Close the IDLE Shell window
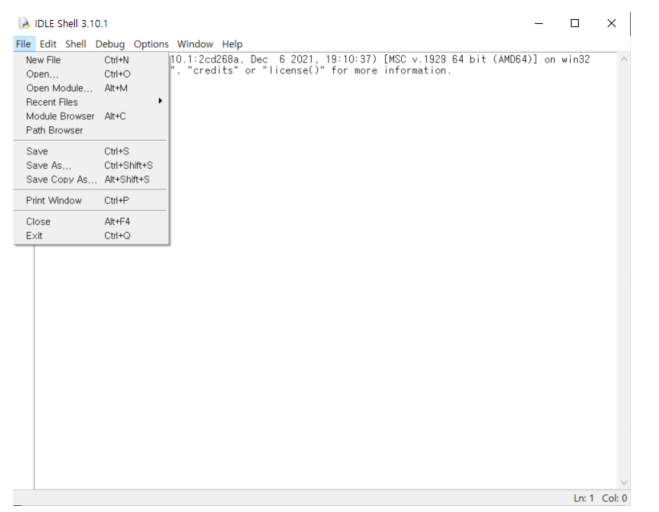This screenshot has height=512, width=659. point(612,24)
